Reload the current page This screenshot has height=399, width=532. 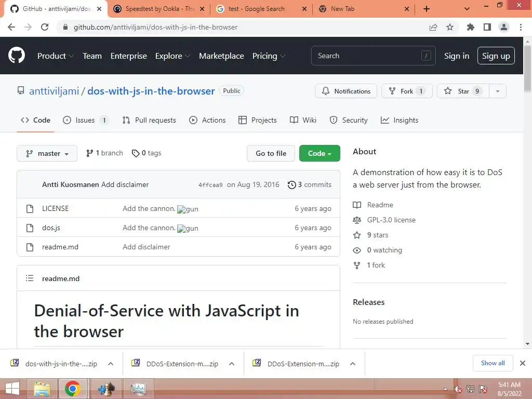(x=45, y=27)
